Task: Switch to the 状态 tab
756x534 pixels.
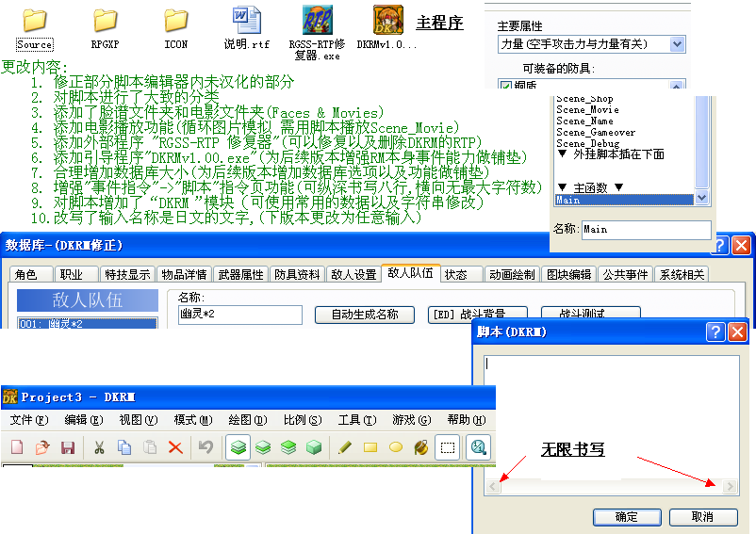Action: pyautogui.click(x=461, y=274)
